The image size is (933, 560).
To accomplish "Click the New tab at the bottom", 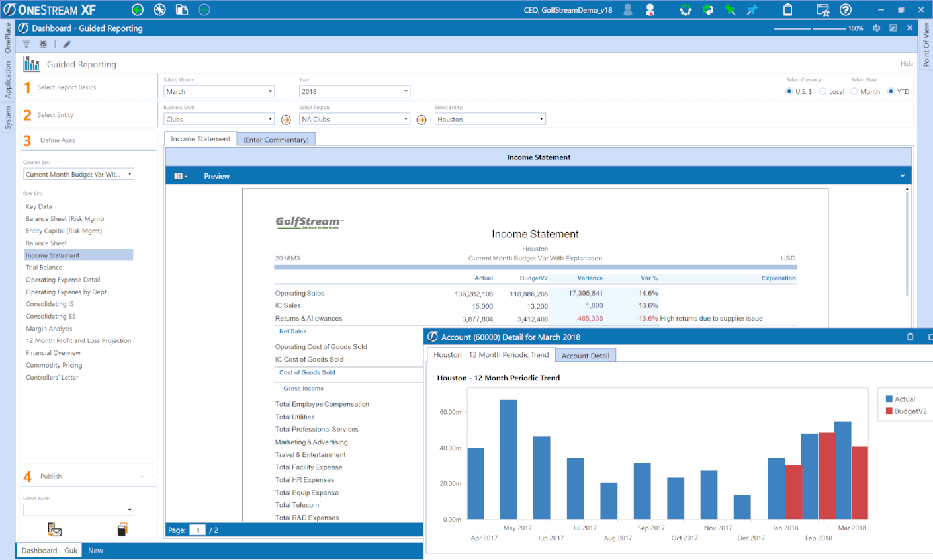I will tap(95, 551).
